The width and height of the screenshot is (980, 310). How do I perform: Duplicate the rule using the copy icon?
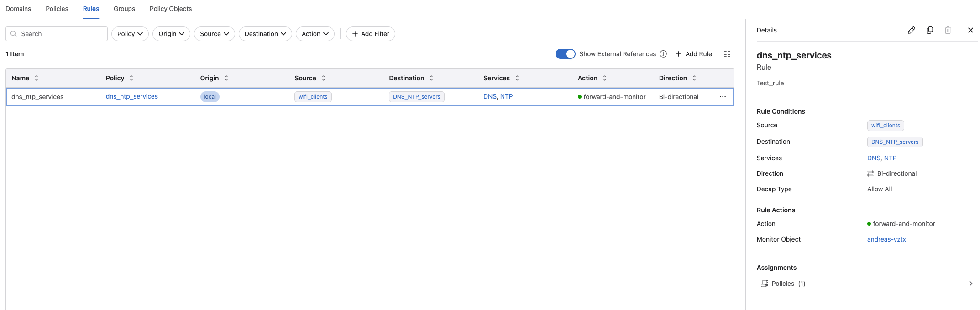929,30
